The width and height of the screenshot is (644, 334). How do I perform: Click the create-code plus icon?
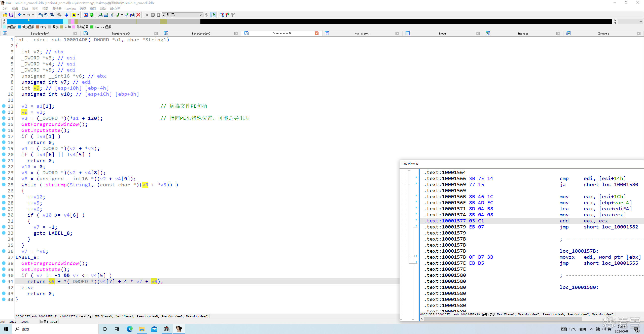[100, 15]
